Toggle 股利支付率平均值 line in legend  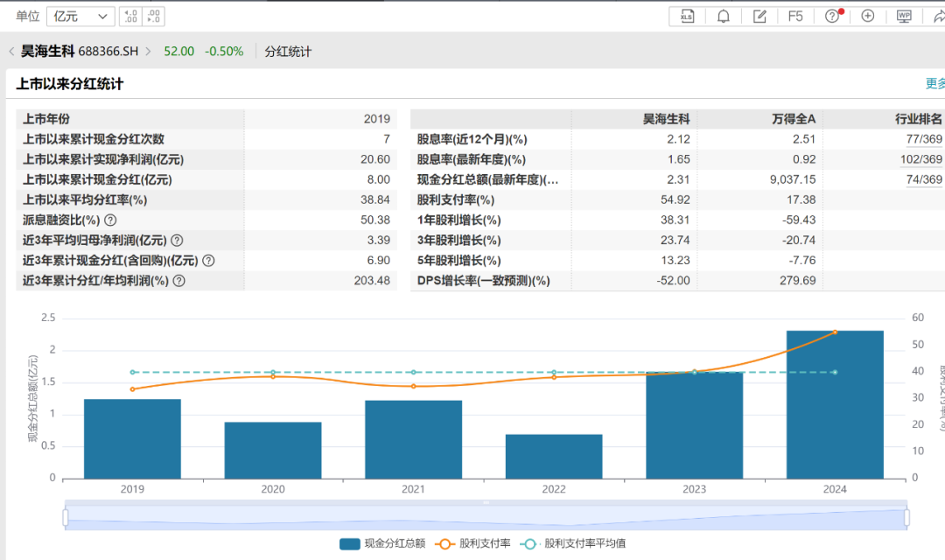click(573, 543)
